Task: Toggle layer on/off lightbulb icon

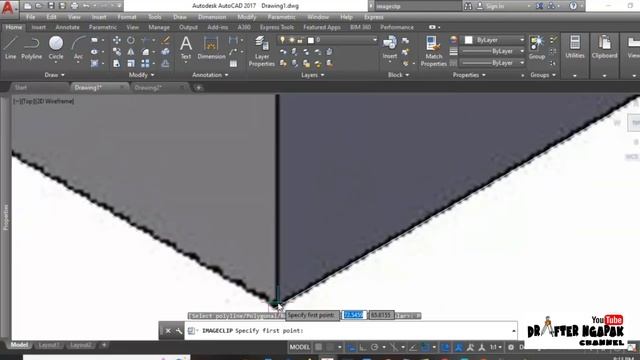Action: tap(282, 40)
